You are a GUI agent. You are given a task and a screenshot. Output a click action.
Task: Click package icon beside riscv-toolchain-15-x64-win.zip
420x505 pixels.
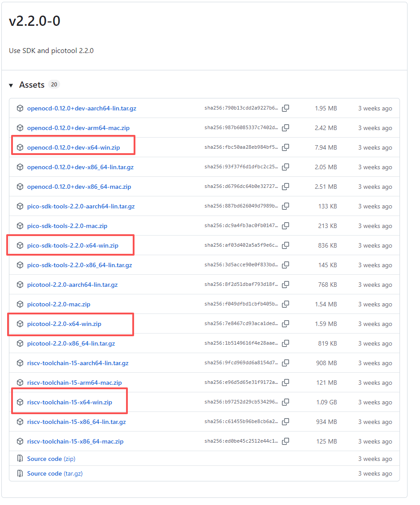(20, 402)
